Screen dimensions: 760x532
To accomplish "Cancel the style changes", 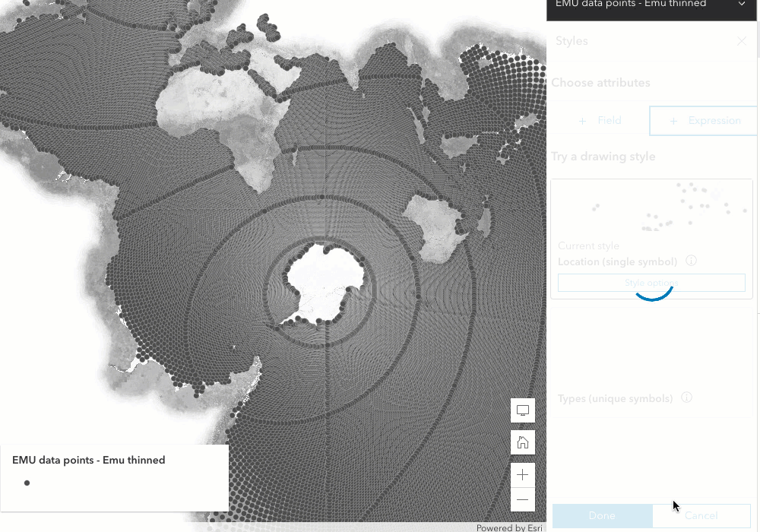I will click(x=701, y=515).
